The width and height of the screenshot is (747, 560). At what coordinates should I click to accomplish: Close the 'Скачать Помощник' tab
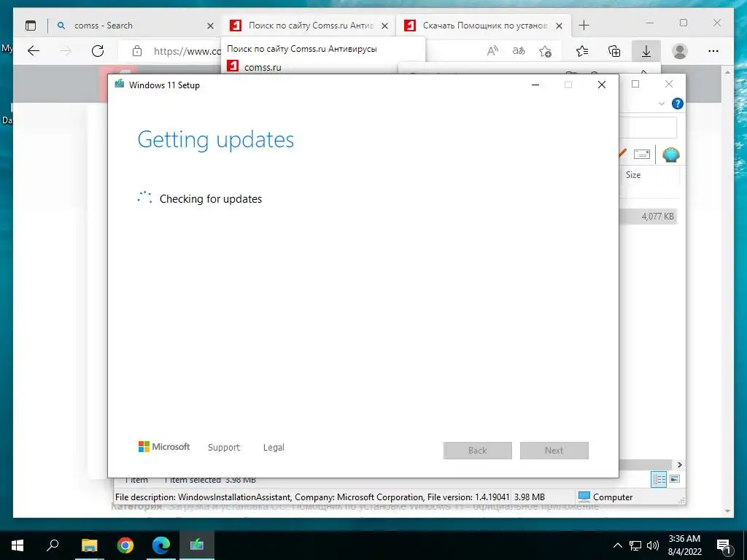tap(560, 26)
